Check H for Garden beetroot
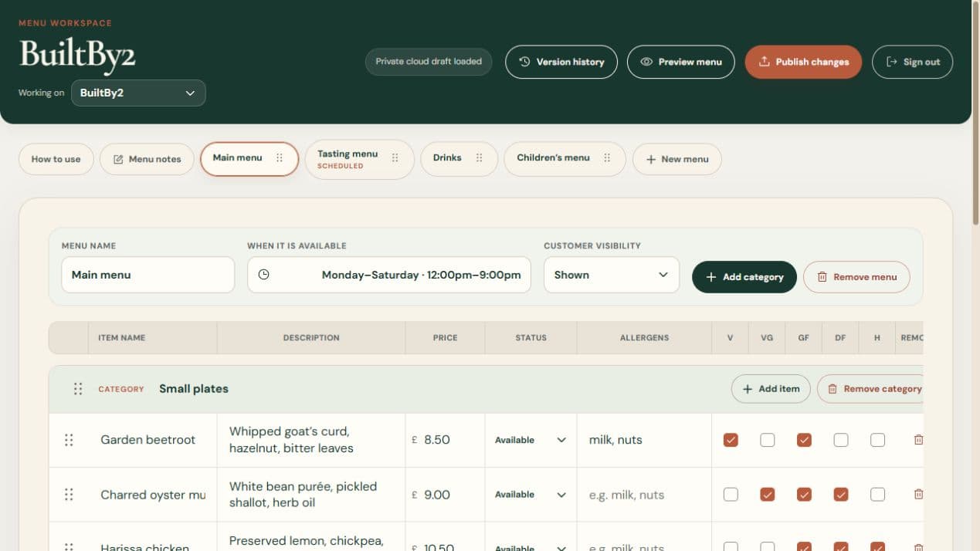The image size is (980, 551). pos(877,440)
